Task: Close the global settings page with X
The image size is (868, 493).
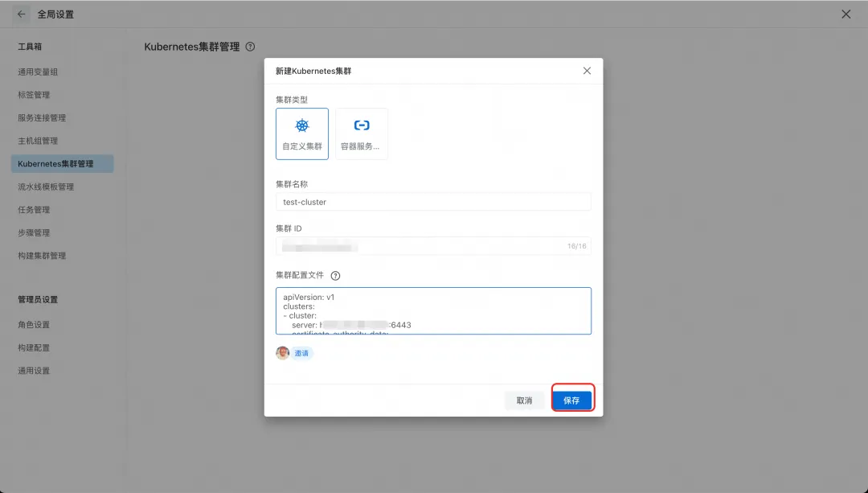Action: click(845, 14)
